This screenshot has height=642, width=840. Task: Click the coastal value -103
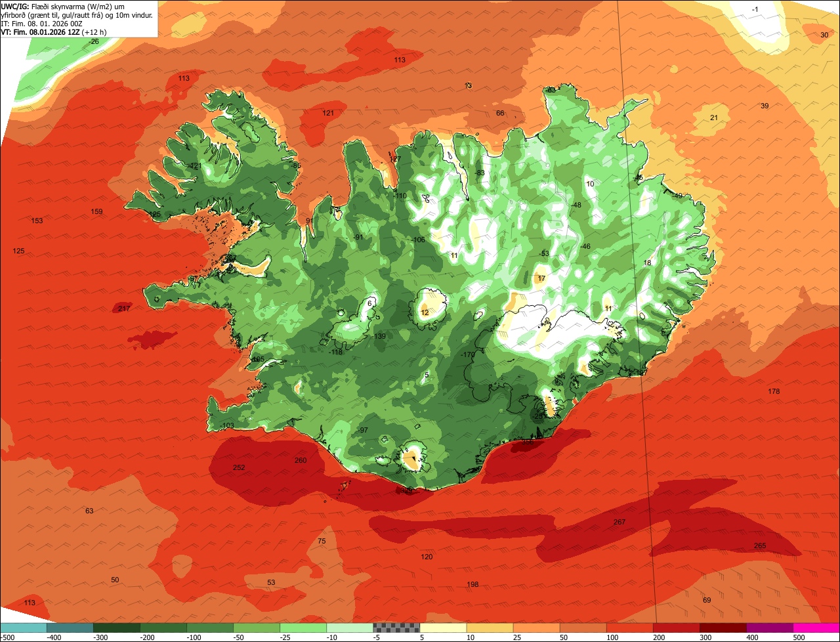[x=227, y=426]
